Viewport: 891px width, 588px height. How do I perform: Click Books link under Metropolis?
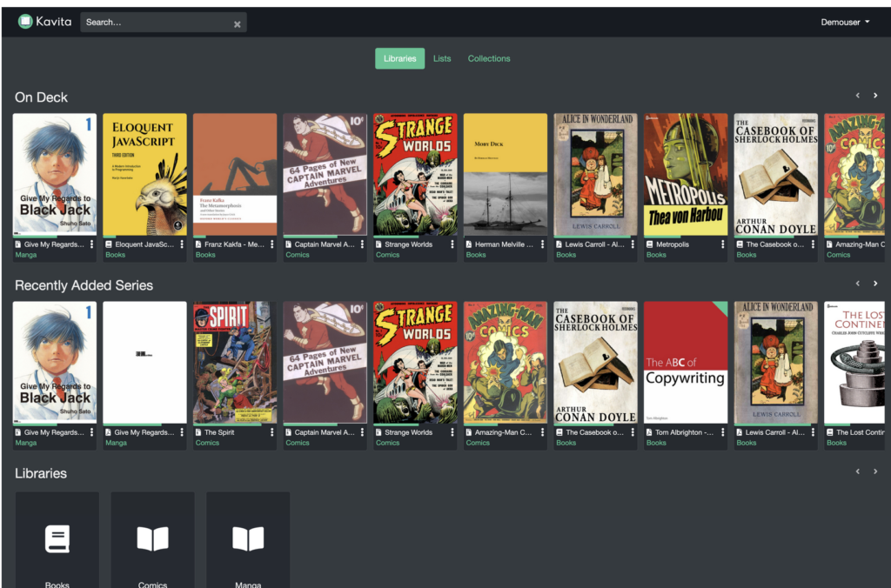tap(656, 255)
